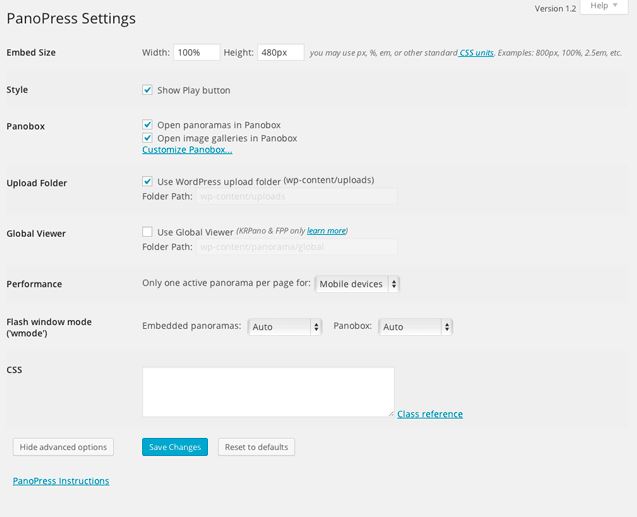
Task: Enable the Use Global Viewer checkbox
Action: pos(147,232)
